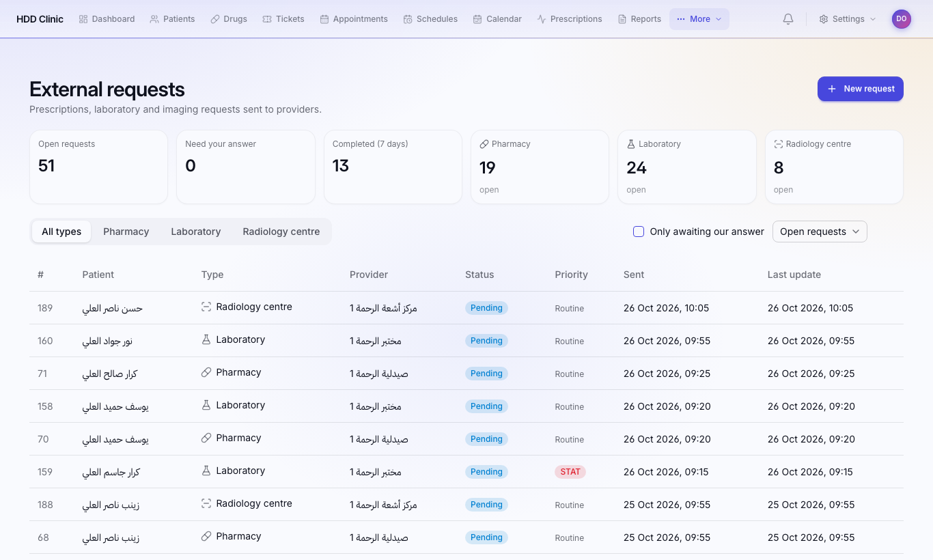933x560 pixels.
Task: Switch to the Laboratory filter tab
Action: click(x=196, y=232)
